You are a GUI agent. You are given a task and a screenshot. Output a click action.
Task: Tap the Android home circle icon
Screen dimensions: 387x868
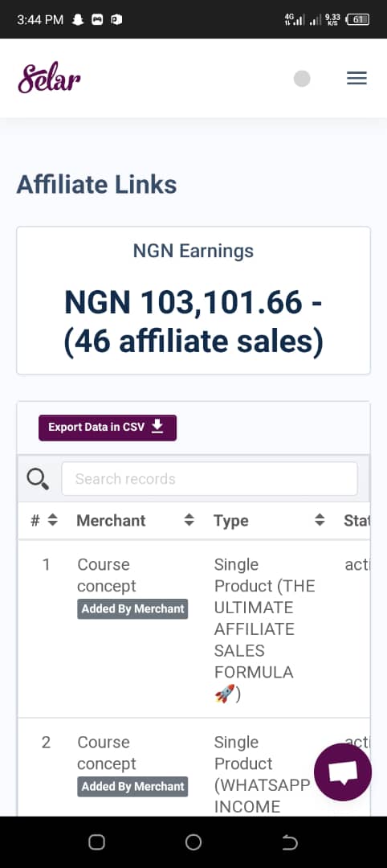(x=193, y=842)
